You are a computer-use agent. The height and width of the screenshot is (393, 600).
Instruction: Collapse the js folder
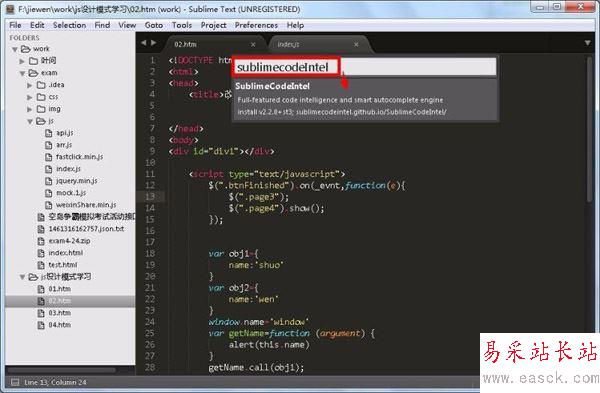[x=30, y=122]
